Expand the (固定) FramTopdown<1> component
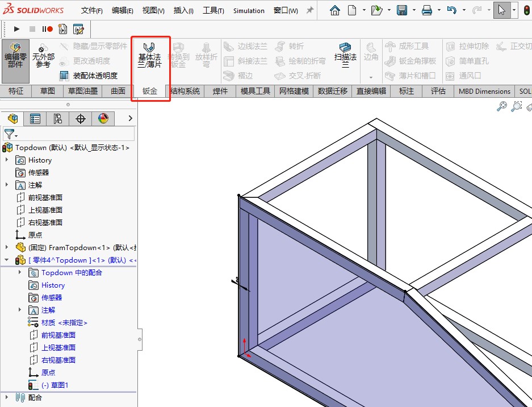The image size is (532, 407). (6, 247)
